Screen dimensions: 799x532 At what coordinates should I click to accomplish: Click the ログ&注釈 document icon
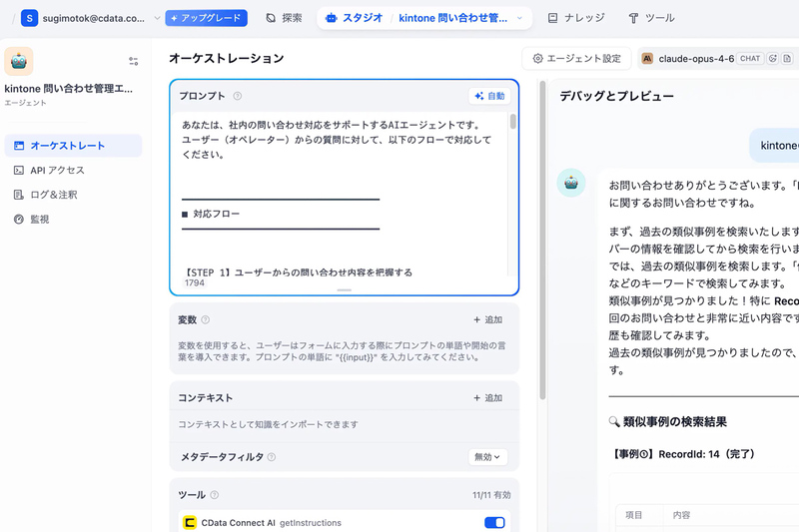(19, 195)
